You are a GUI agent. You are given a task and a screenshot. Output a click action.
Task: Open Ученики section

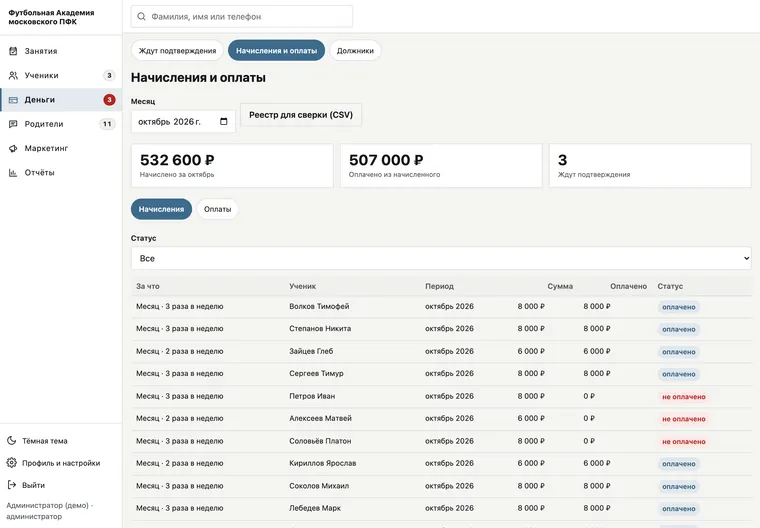[61, 75]
